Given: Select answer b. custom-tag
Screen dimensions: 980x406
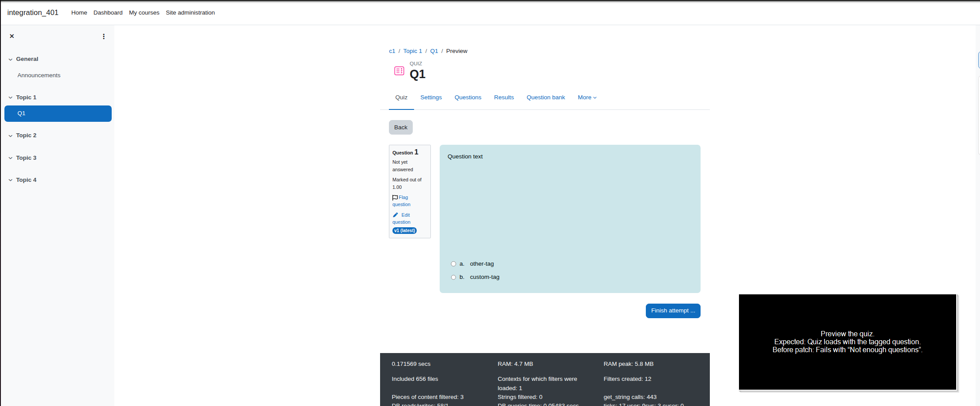Looking at the screenshot, I should click(453, 277).
